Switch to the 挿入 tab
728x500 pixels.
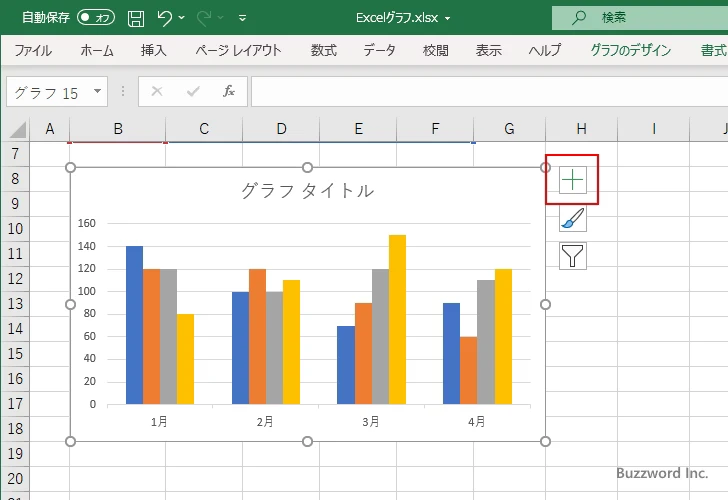[x=154, y=50]
